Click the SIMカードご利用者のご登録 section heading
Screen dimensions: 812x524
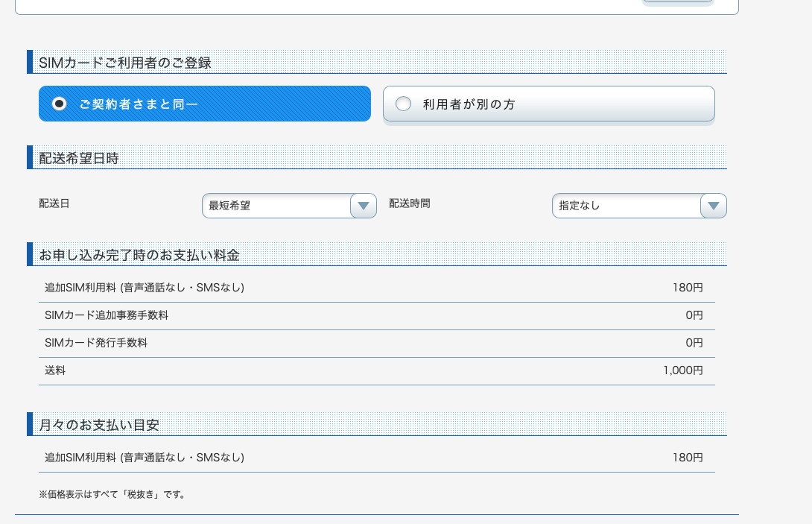(x=125, y=63)
